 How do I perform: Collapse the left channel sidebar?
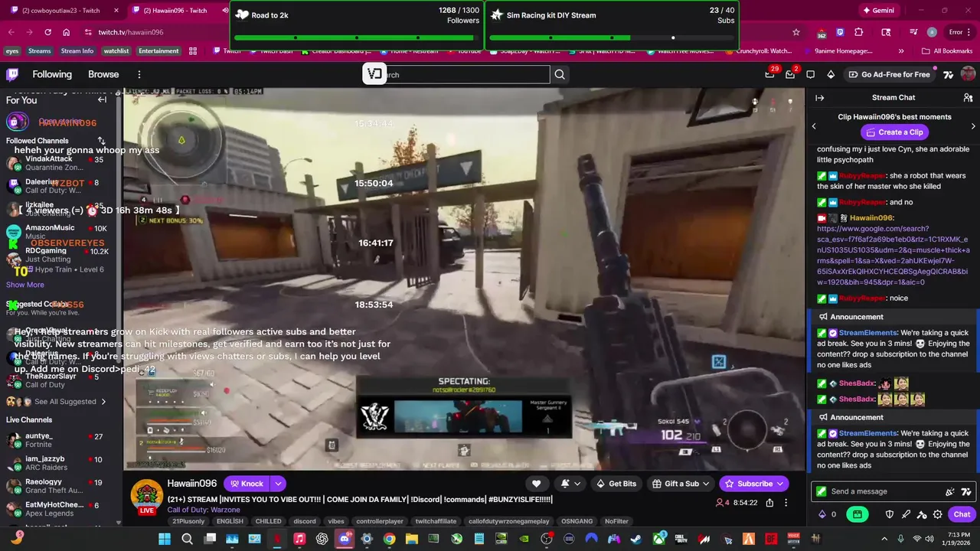(102, 99)
